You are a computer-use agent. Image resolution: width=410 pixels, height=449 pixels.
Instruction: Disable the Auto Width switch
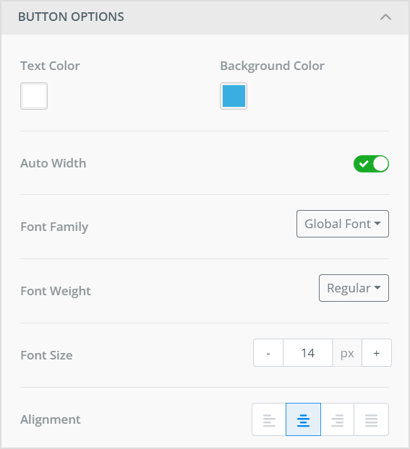coord(371,164)
